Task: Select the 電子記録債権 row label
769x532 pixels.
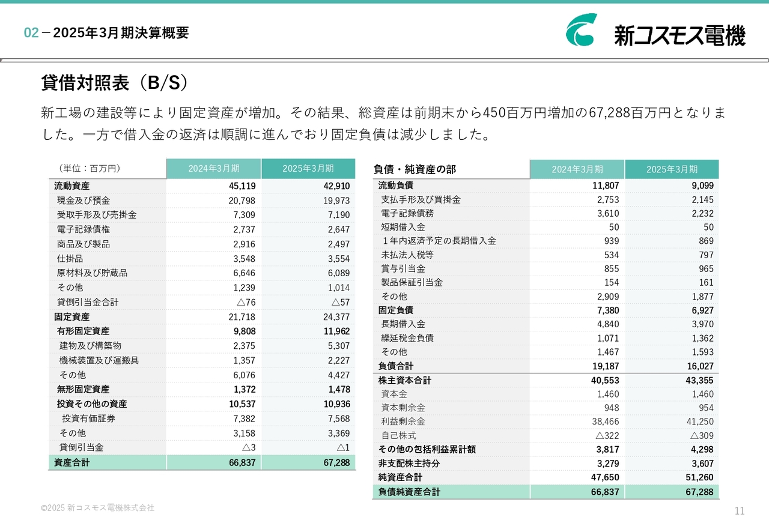Action: click(84, 229)
